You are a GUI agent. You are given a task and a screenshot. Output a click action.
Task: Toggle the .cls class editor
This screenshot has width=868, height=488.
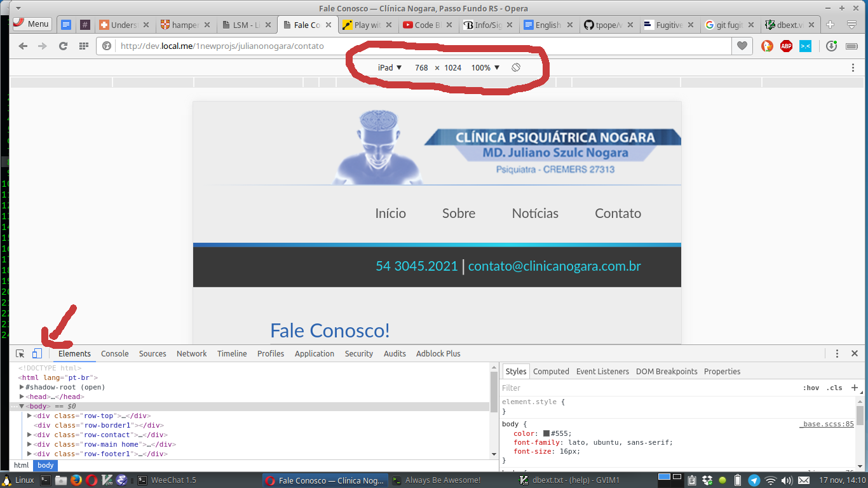834,388
